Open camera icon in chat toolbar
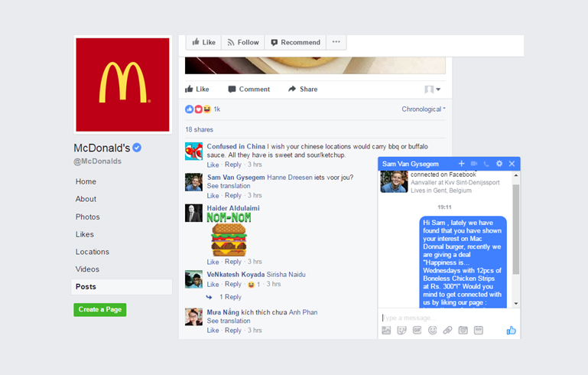Screen dimensions: 588x375 463,331
